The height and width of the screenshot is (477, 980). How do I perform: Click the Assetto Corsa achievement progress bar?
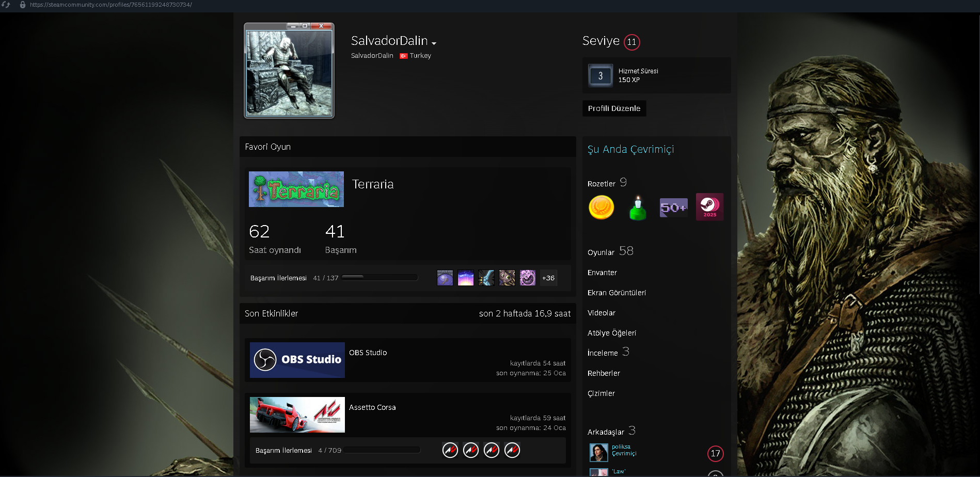point(383,450)
